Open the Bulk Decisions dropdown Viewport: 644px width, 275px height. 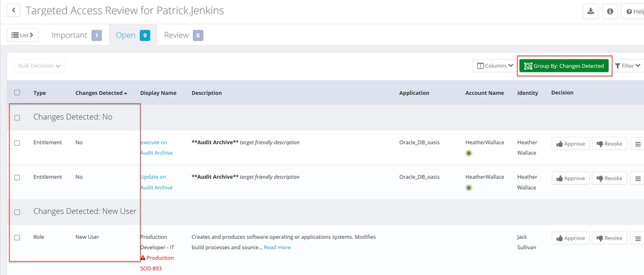[40, 66]
